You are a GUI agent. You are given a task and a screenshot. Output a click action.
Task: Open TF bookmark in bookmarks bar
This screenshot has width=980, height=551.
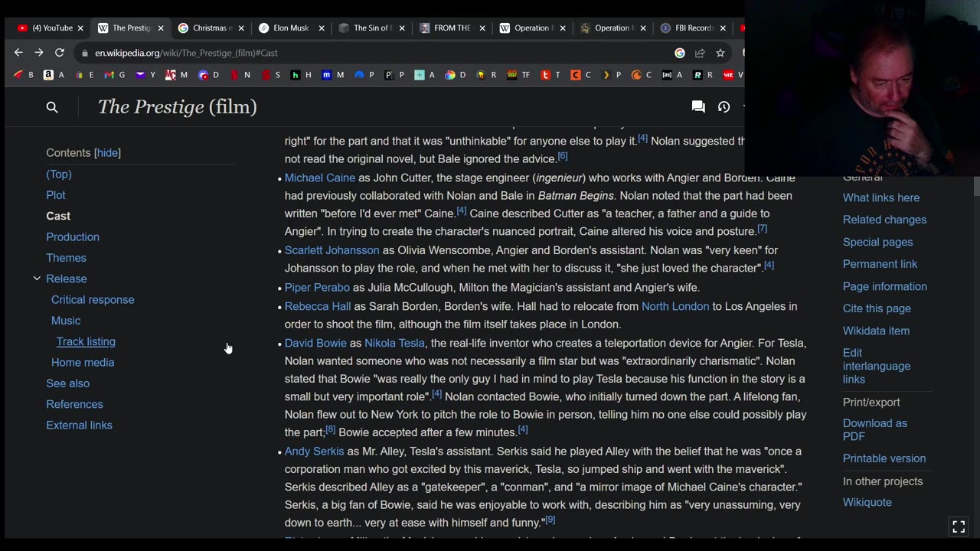click(518, 75)
